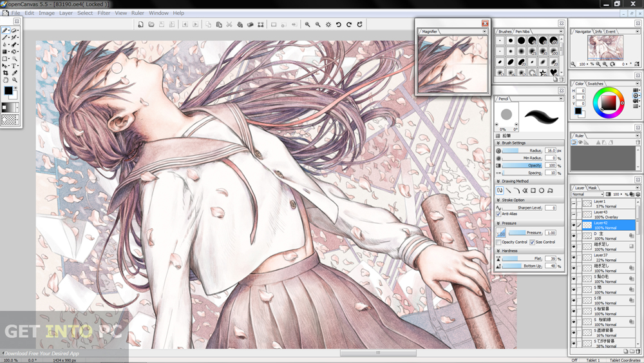
Task: Show Layer1 via its visibility box
Action: point(574,203)
